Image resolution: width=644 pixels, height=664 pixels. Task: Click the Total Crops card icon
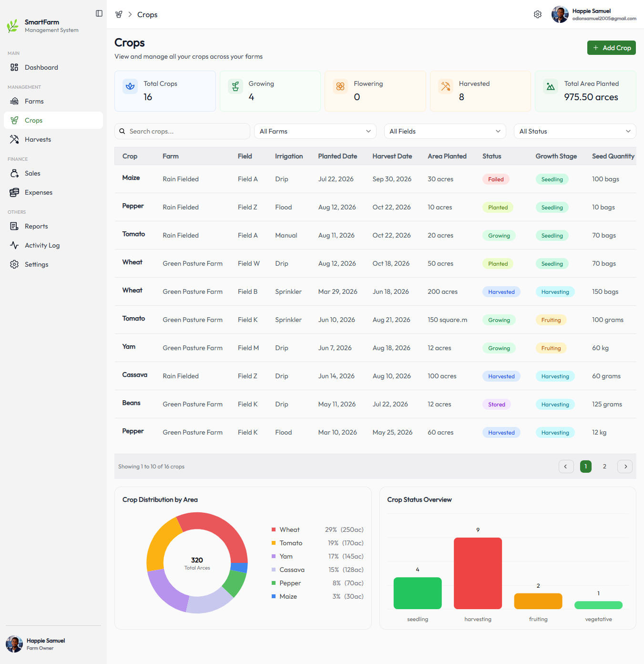(130, 86)
